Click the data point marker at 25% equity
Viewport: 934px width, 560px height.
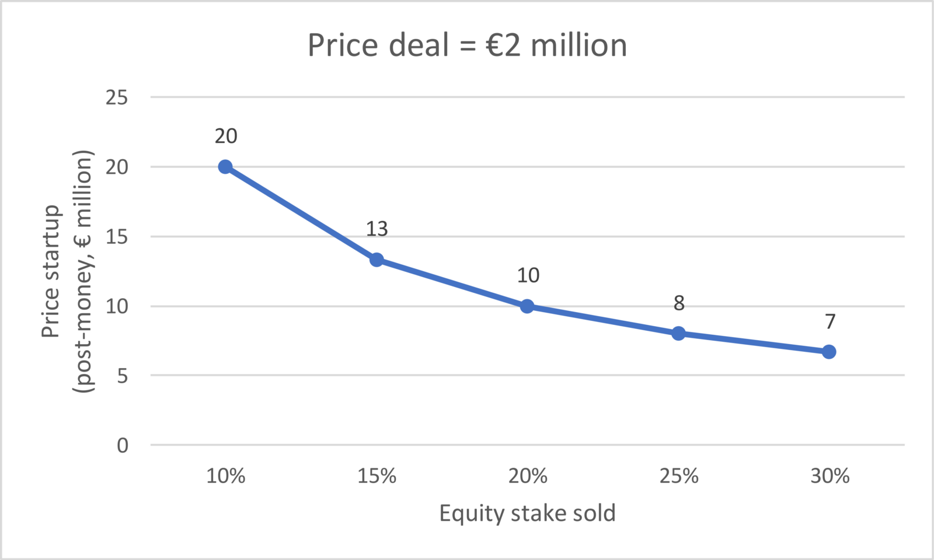tap(678, 334)
